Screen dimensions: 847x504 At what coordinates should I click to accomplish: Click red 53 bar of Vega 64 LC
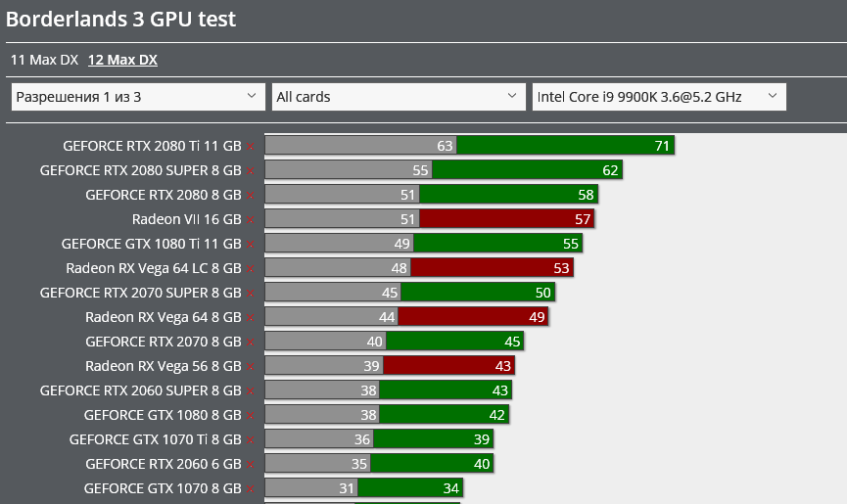point(493,267)
